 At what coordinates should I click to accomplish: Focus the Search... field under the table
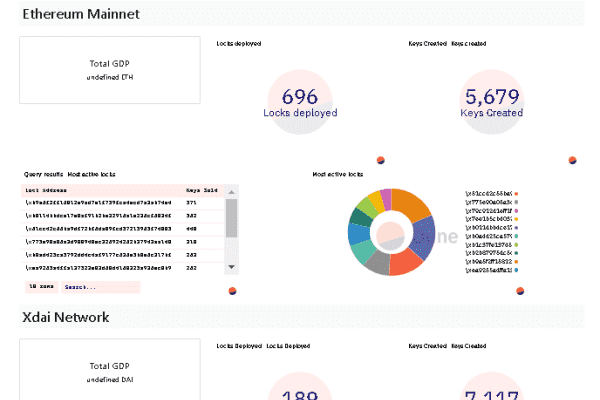(x=101, y=287)
